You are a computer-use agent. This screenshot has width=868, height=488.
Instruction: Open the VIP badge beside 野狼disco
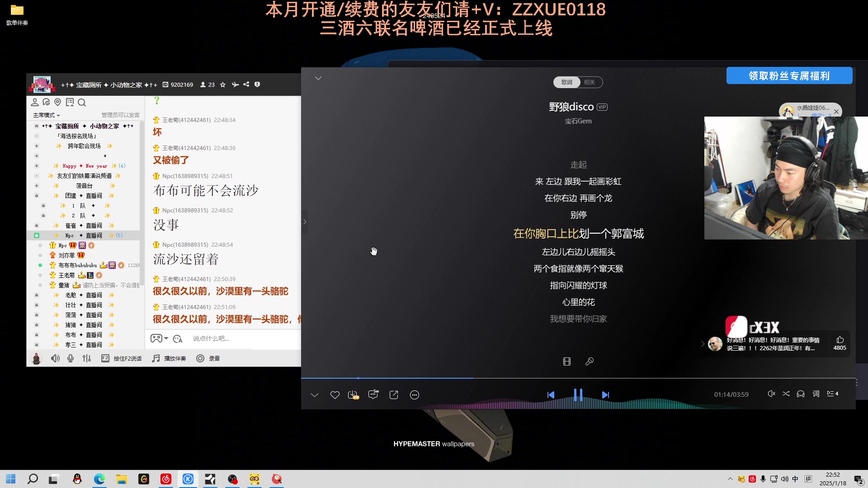pyautogui.click(x=602, y=107)
